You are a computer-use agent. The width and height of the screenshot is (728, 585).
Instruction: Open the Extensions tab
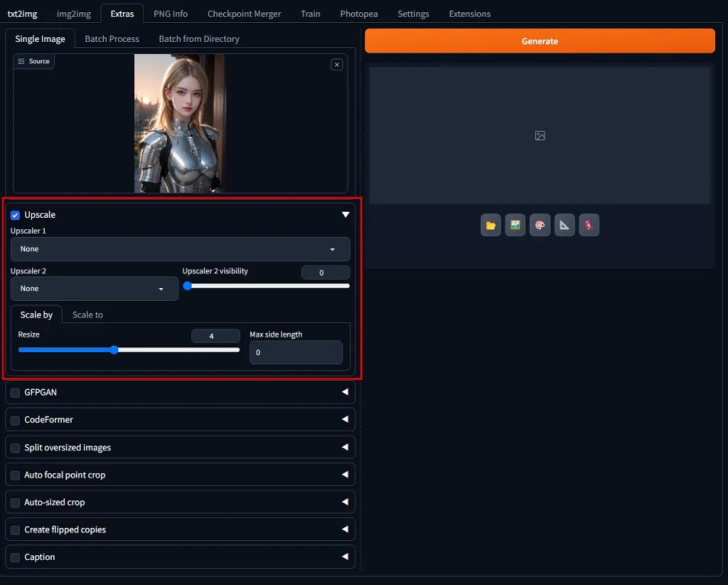[470, 14]
